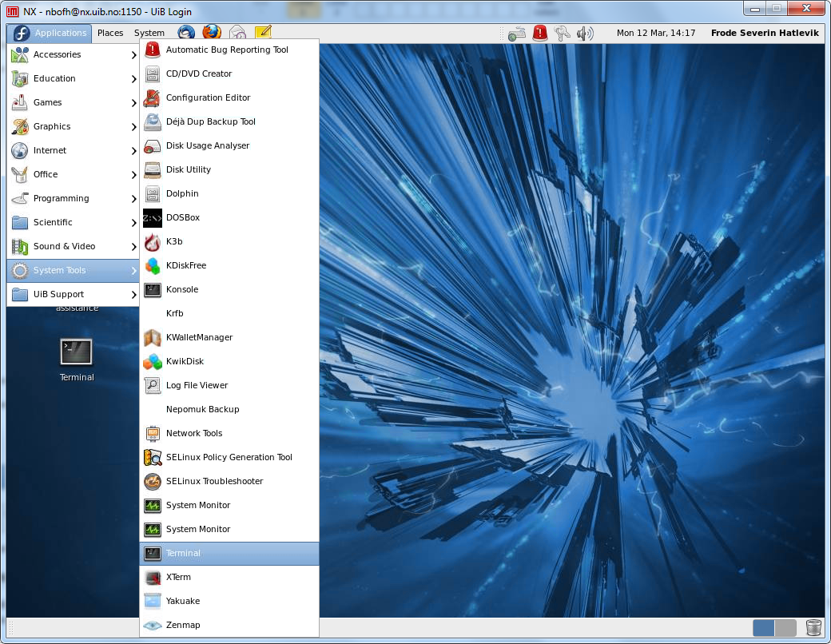This screenshot has width=831, height=644.
Task: Open the UiB Support submenu
Action: pyautogui.click(x=74, y=295)
